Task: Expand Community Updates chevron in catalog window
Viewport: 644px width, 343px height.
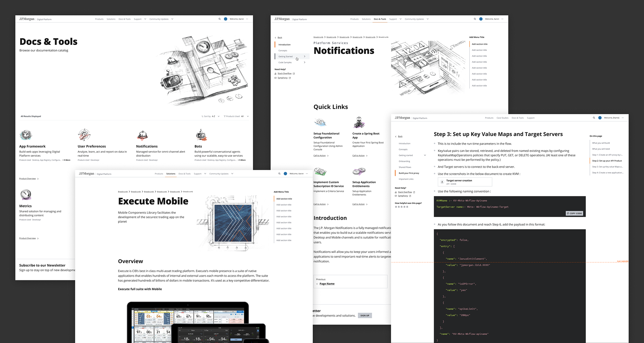Action: pos(172,19)
